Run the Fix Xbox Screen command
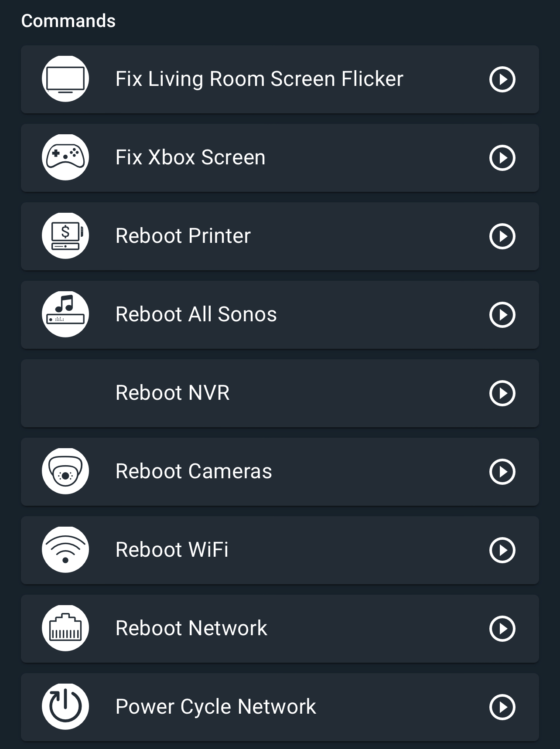The image size is (560, 749). tap(502, 158)
